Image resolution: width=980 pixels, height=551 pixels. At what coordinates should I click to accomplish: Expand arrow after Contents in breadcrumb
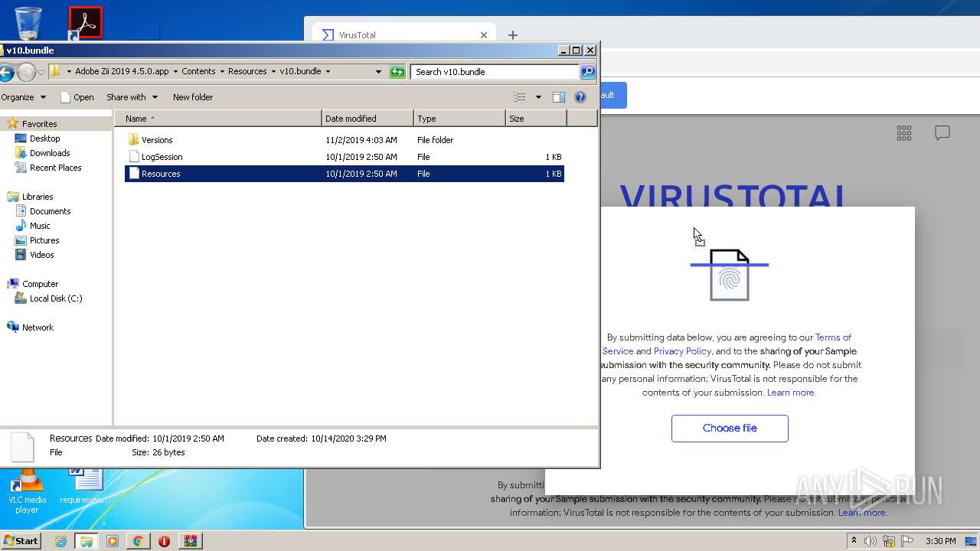pos(222,72)
